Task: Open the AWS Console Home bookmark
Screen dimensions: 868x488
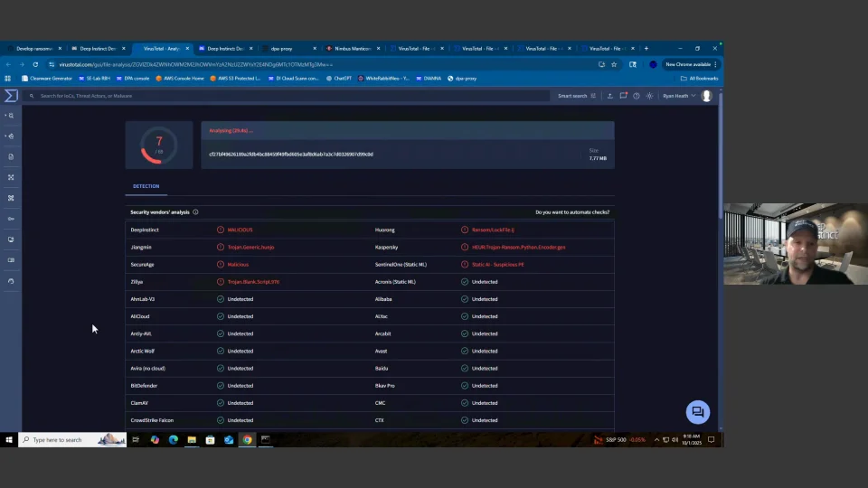Action: (180, 79)
